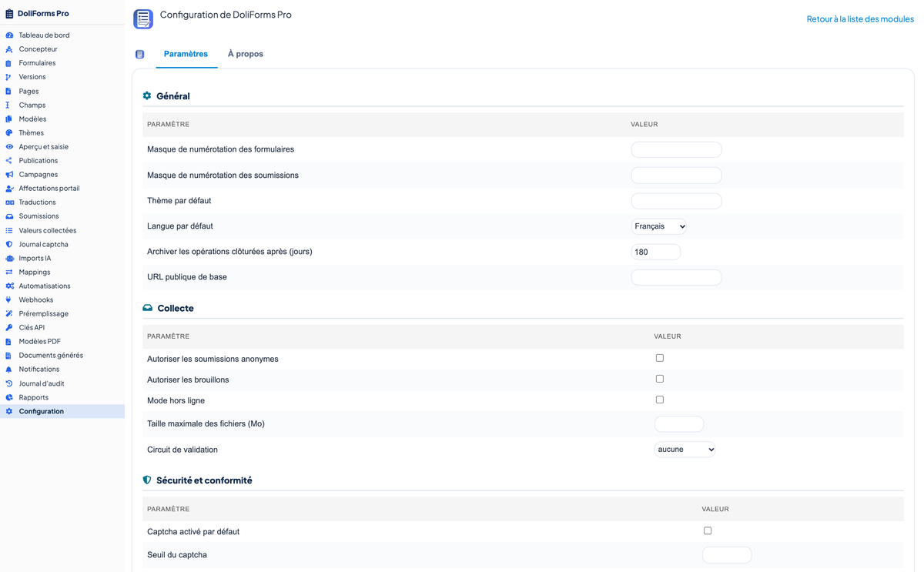
Task: Toggle the Mode hors ligne checkbox
Action: (x=659, y=400)
